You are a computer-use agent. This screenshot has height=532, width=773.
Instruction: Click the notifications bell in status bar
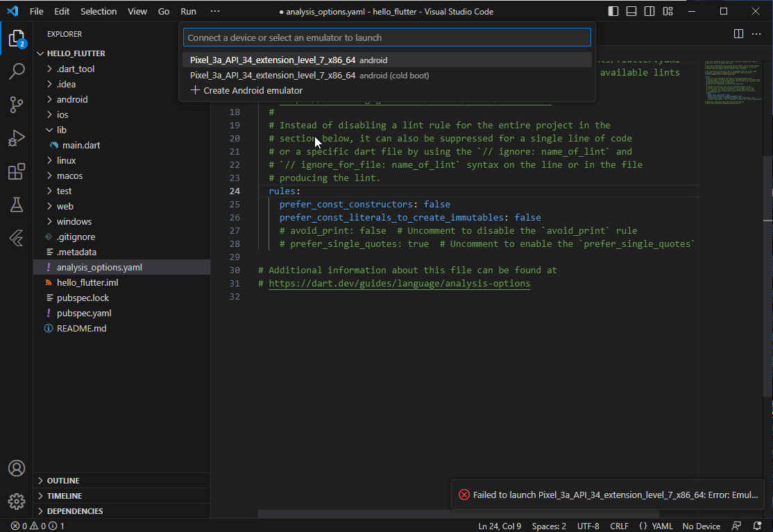(x=757, y=526)
